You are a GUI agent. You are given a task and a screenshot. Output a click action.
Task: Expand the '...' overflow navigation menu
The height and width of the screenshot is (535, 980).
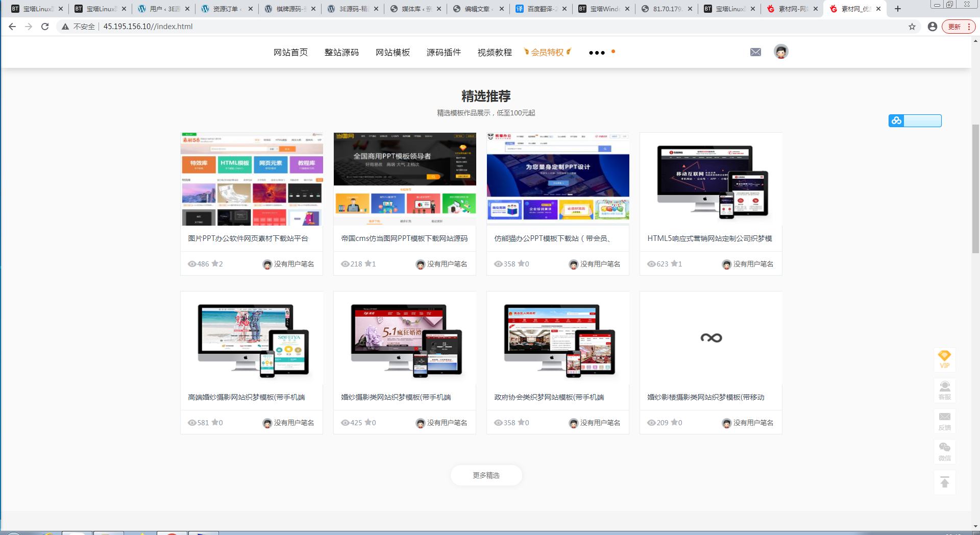[x=596, y=53]
